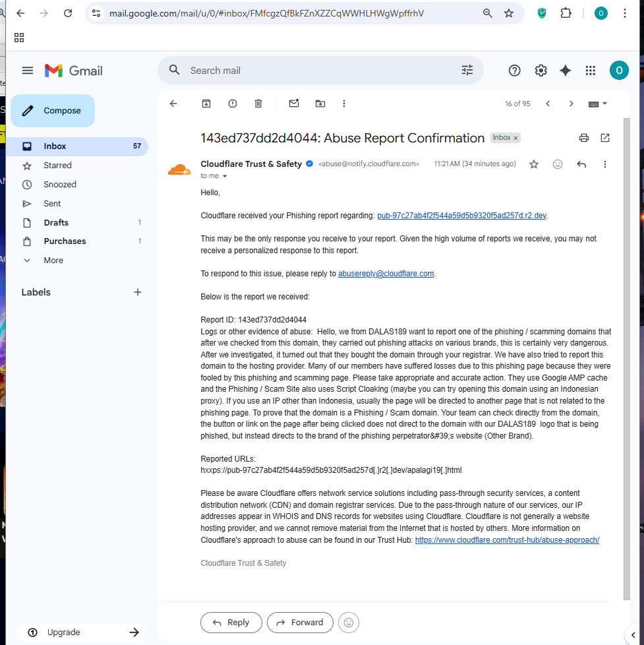Show search options filter icon

(x=467, y=71)
